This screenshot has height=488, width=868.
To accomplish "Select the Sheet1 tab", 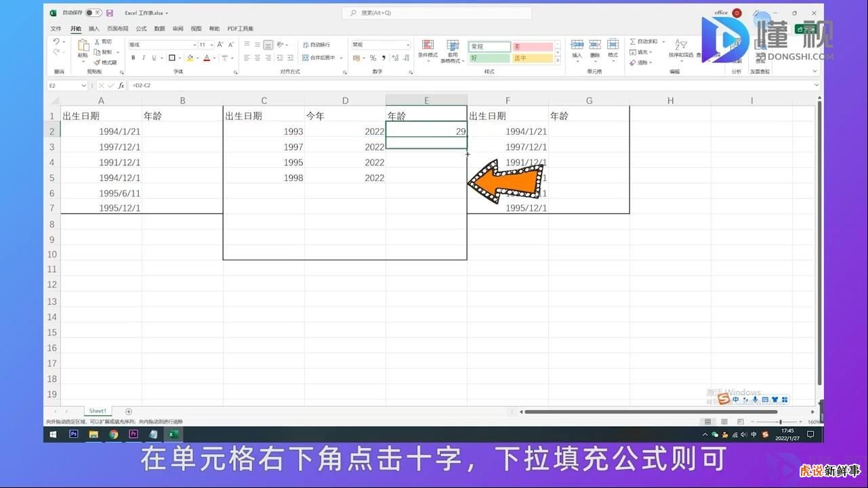I will tap(97, 411).
